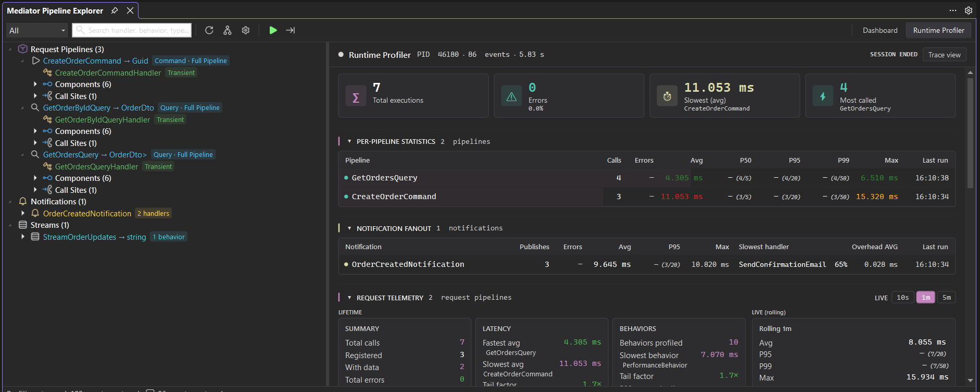Expand the StreamOrderUpdates node
Image resolution: width=980 pixels, height=392 pixels.
coord(23,237)
